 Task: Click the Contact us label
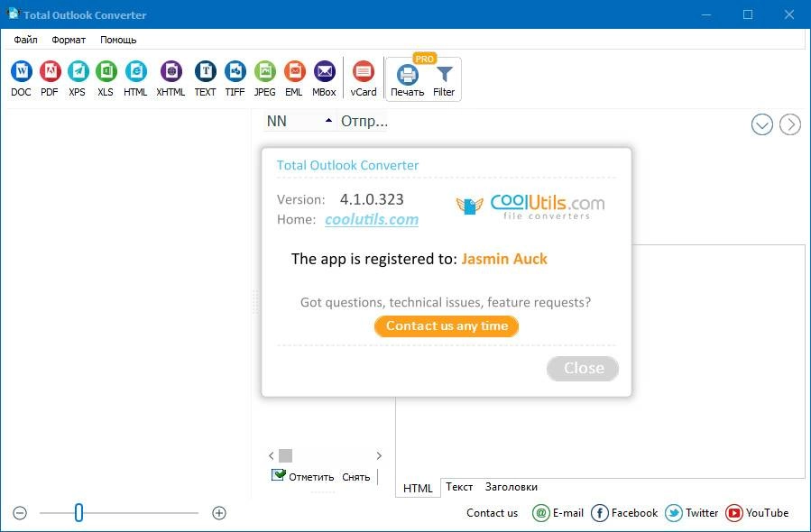tap(492, 513)
